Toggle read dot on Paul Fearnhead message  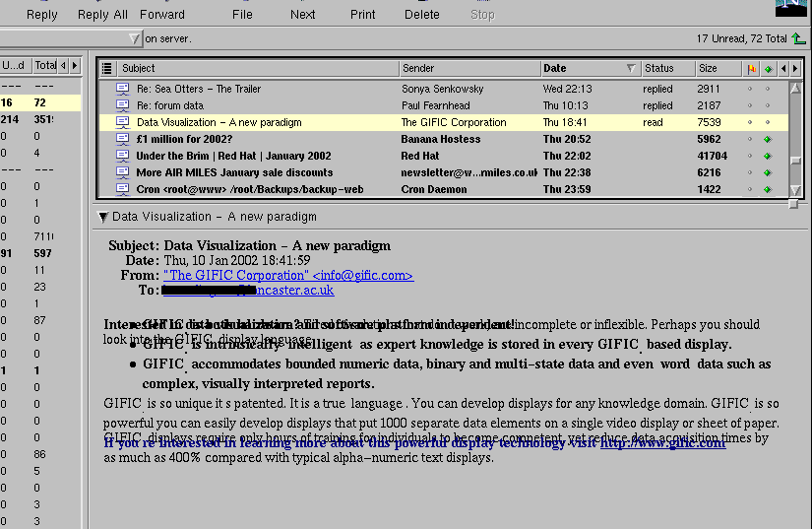pyautogui.click(x=768, y=105)
